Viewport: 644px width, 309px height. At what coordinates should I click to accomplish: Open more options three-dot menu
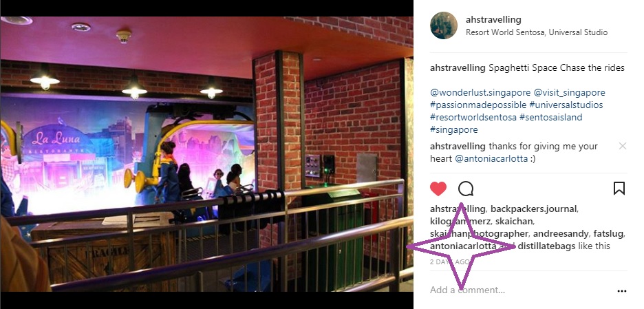click(622, 291)
